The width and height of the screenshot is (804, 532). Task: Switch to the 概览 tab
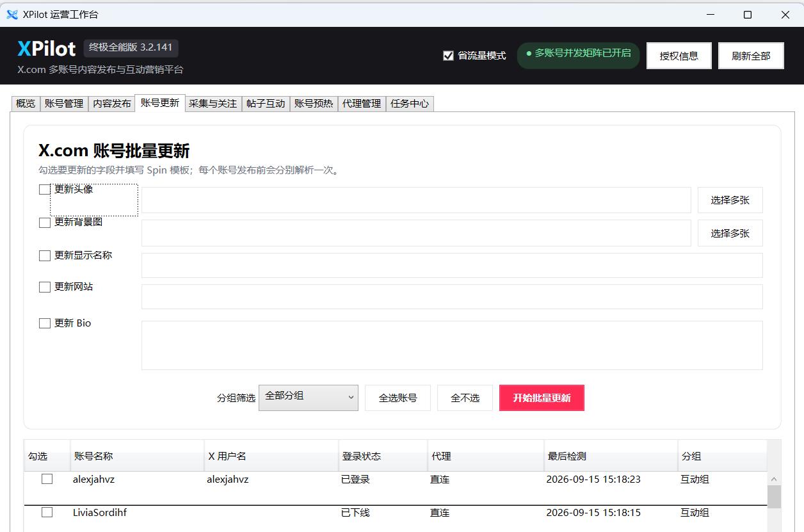[26, 103]
